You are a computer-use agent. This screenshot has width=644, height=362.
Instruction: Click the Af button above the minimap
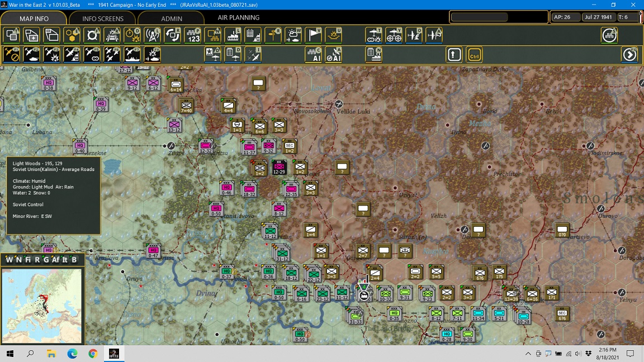55,259
